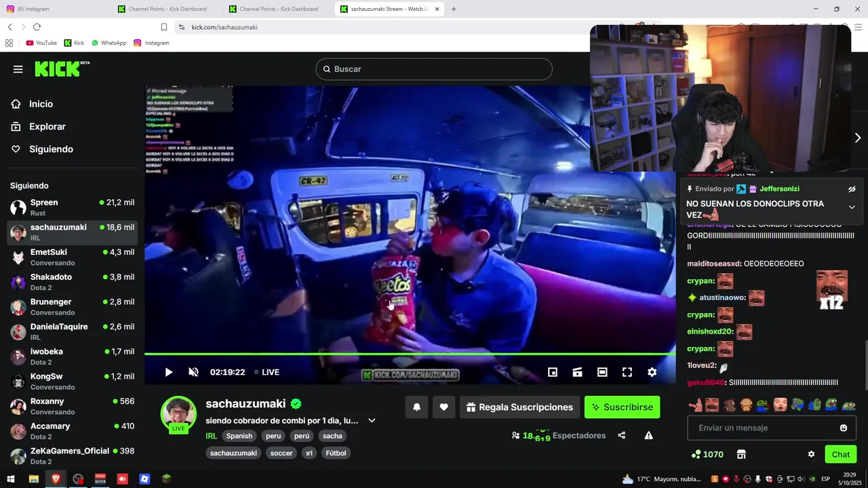Select the Fútbol tag
Image resolution: width=868 pixels, height=488 pixels.
tap(336, 453)
